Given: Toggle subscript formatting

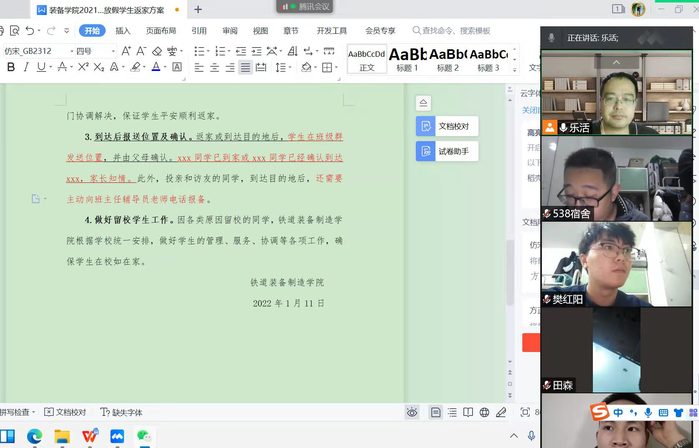Looking at the screenshot, I should [99, 67].
